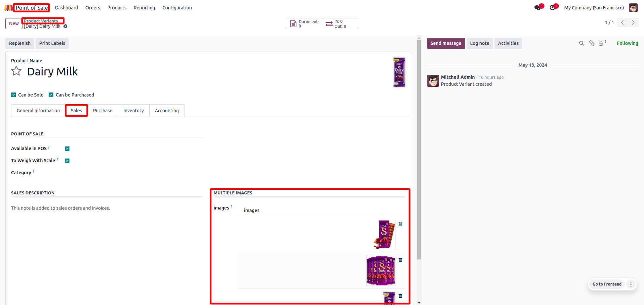
Task: Toggle To Weigh With Scale checkbox
Action: 67,161
